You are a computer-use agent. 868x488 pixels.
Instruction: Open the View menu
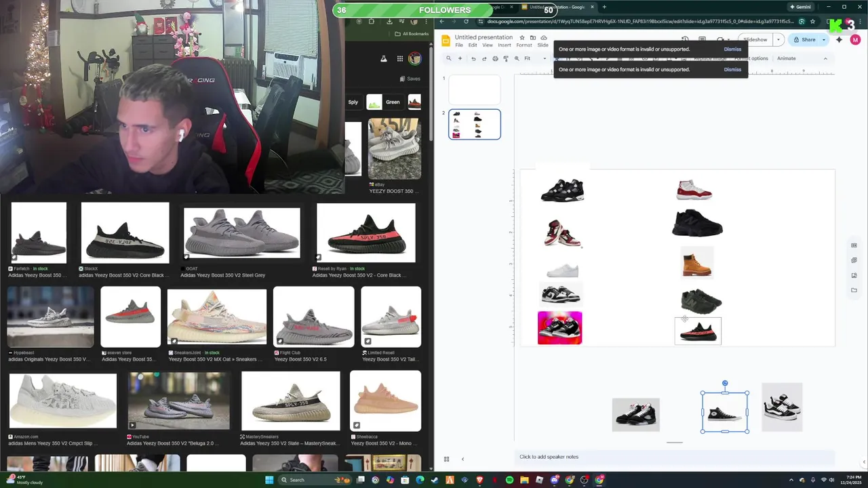pyautogui.click(x=488, y=45)
